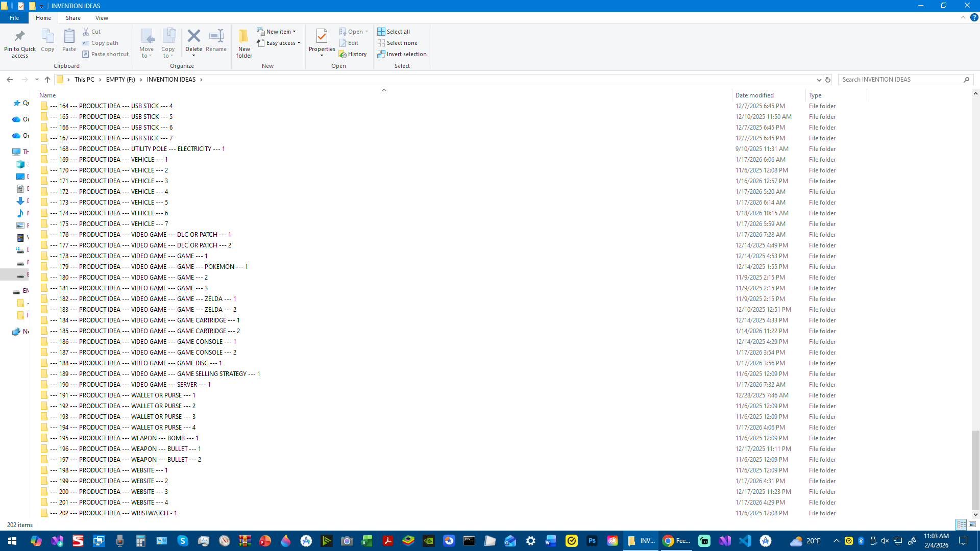This screenshot has width=980, height=551.
Task: Go up one folder with the up arrow
Action: 47,80
